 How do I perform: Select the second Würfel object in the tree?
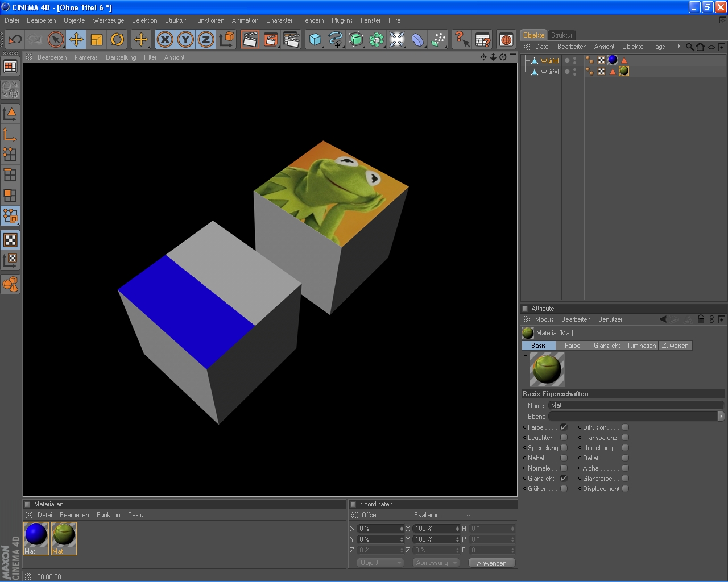(549, 72)
